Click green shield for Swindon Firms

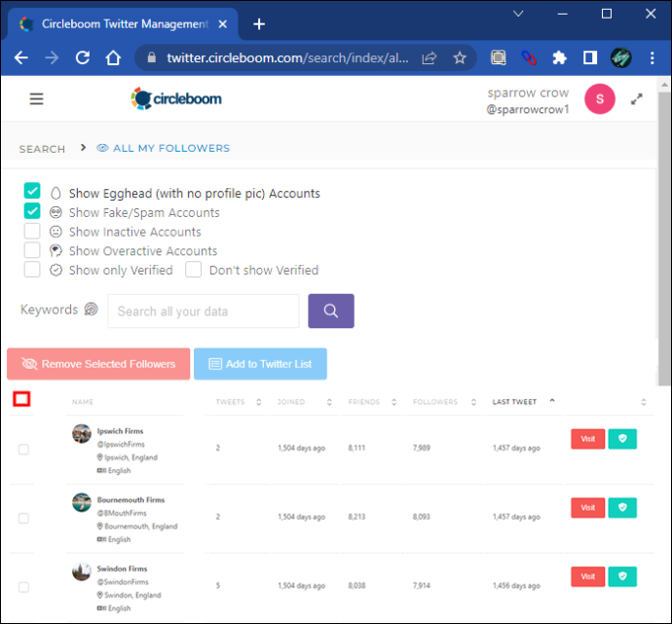pos(622,576)
